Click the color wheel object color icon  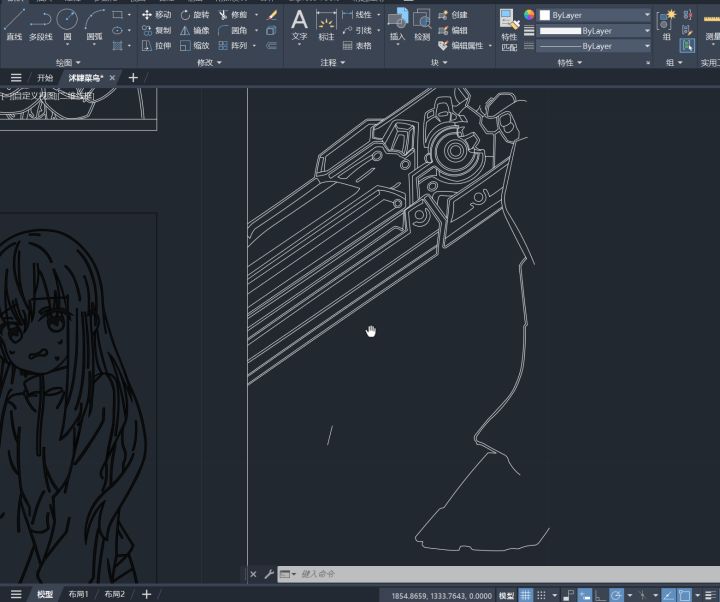click(x=529, y=15)
